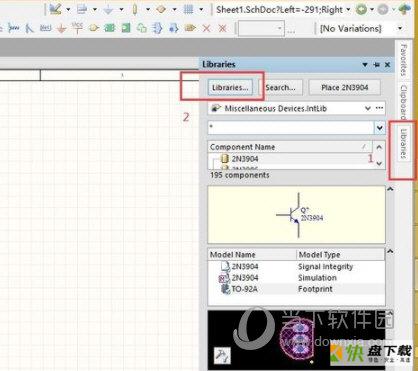Select the VCC Power Port tool
Image resolution: width=418 pixels, height=371 pixels.
(77, 29)
